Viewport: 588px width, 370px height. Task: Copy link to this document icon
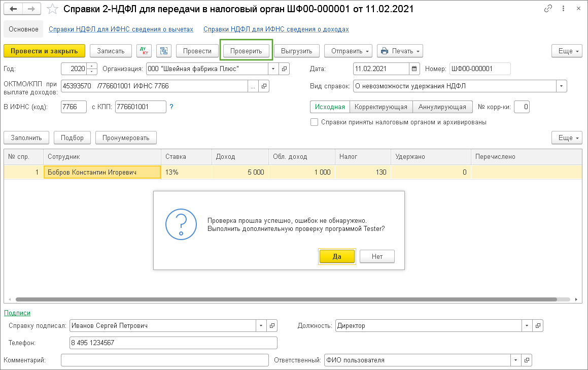click(548, 8)
